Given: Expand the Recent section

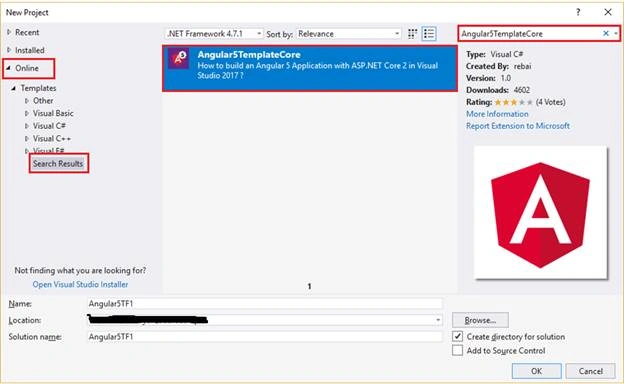Looking at the screenshot, I should tap(9, 32).
